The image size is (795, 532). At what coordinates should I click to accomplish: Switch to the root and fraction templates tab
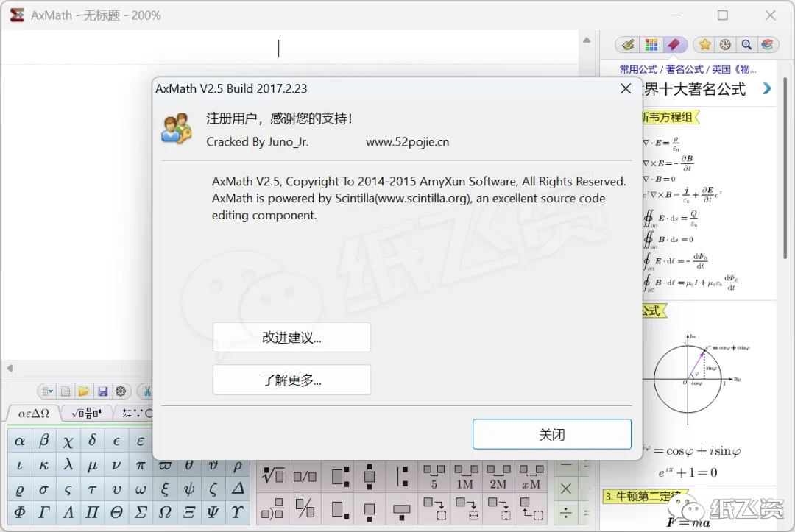[86, 414]
